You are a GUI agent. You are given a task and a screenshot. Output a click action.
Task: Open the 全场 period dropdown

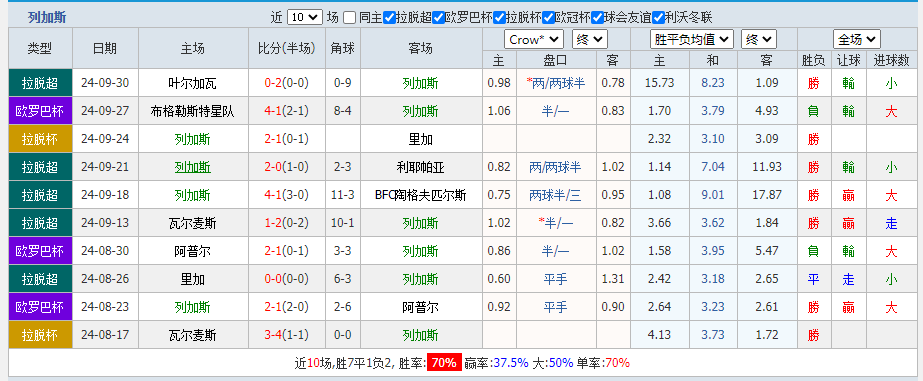tap(856, 39)
